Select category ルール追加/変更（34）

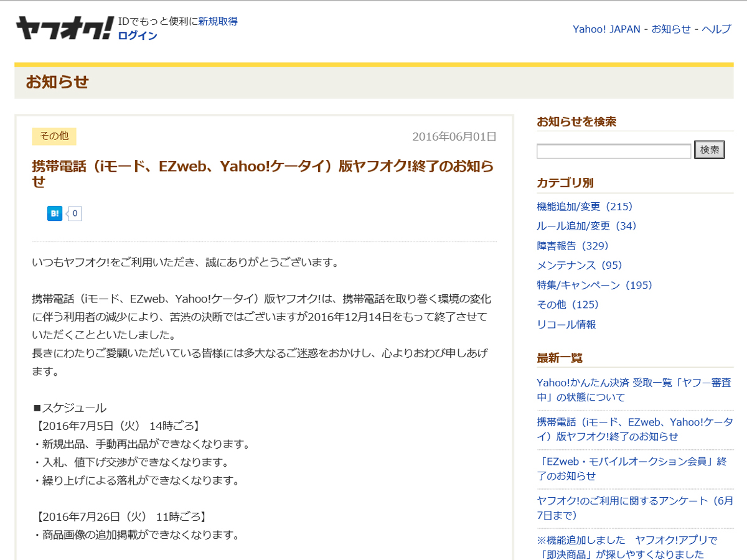[587, 226]
